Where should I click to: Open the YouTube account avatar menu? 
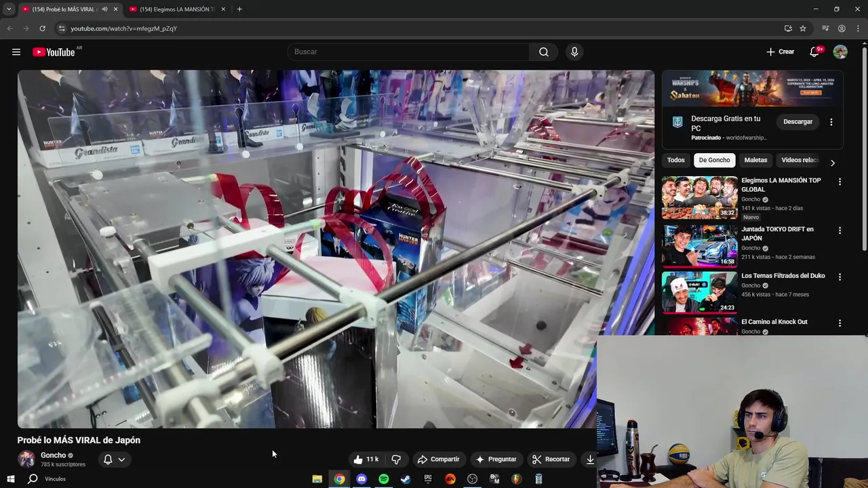pyautogui.click(x=840, y=52)
